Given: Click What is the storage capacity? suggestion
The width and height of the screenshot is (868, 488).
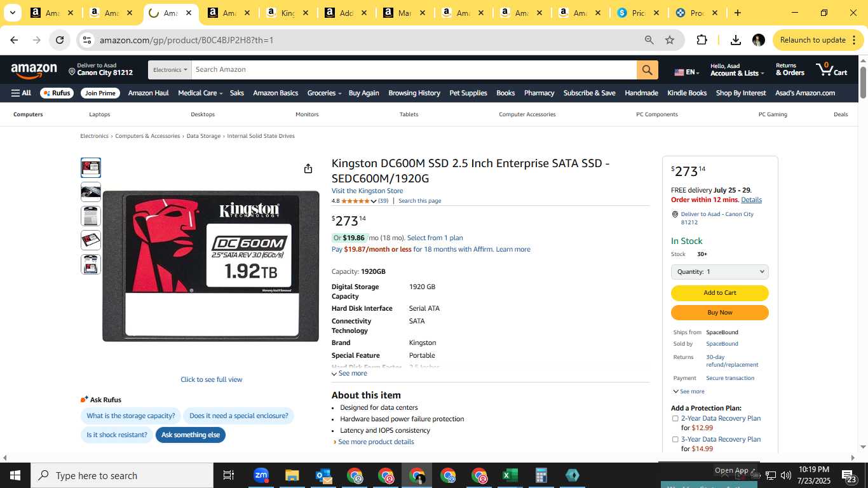Looking at the screenshot, I should click(x=131, y=416).
